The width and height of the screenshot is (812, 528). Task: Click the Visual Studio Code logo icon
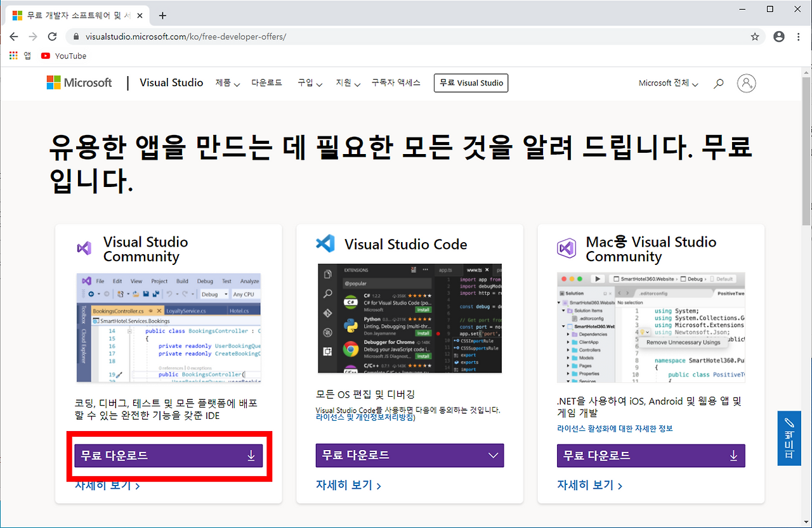[x=325, y=244]
